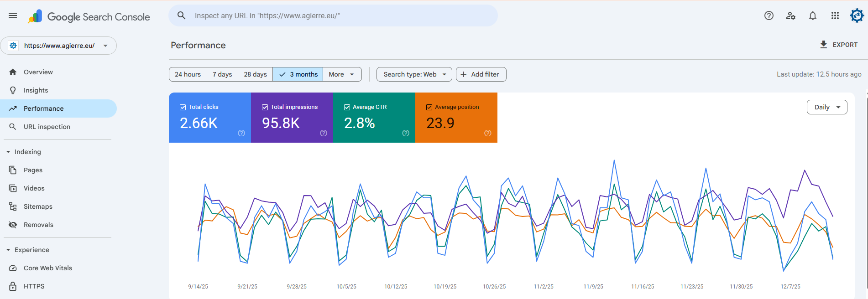This screenshot has height=299, width=868.
Task: Click the search magnifier icon in URL bar
Action: (181, 15)
